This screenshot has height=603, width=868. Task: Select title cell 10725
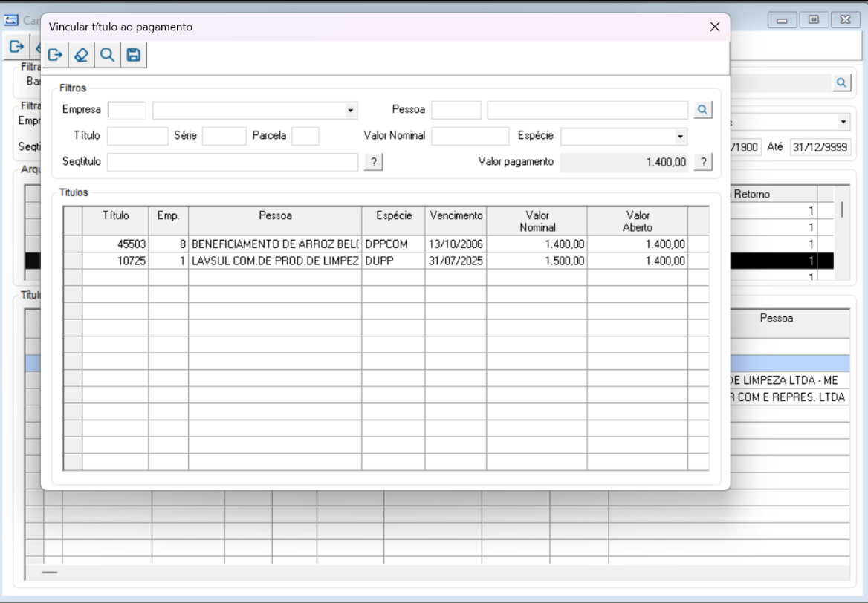coord(115,261)
